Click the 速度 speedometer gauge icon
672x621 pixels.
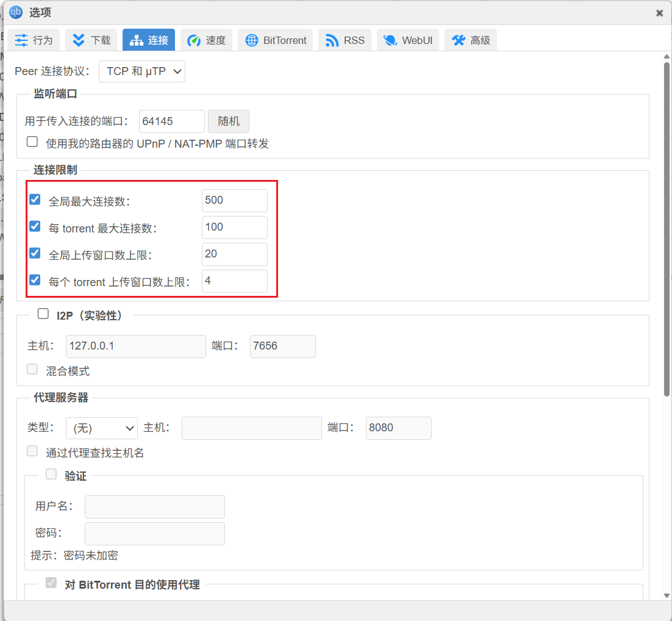pyautogui.click(x=194, y=40)
